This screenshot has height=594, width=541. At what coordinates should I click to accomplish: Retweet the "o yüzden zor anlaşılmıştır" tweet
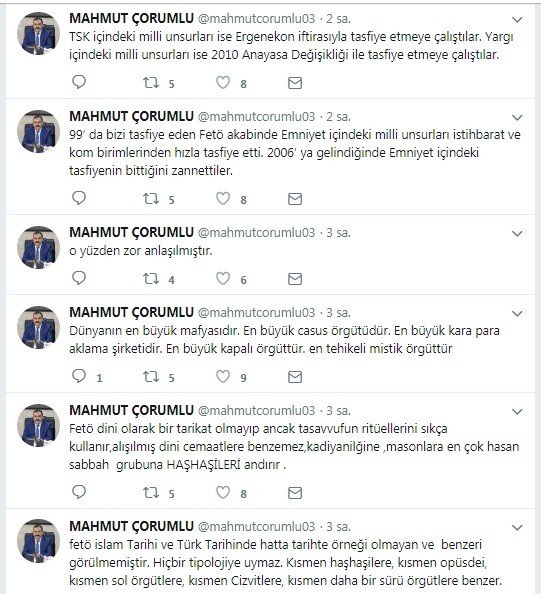tap(151, 279)
